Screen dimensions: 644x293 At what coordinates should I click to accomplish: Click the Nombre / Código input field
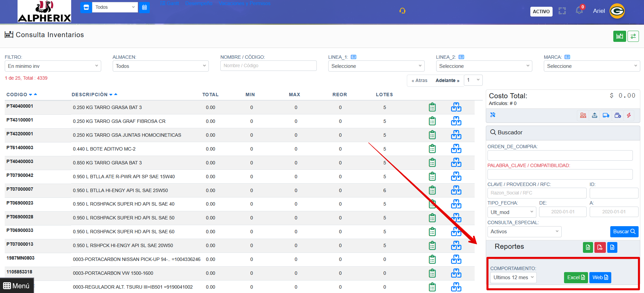[268, 66]
